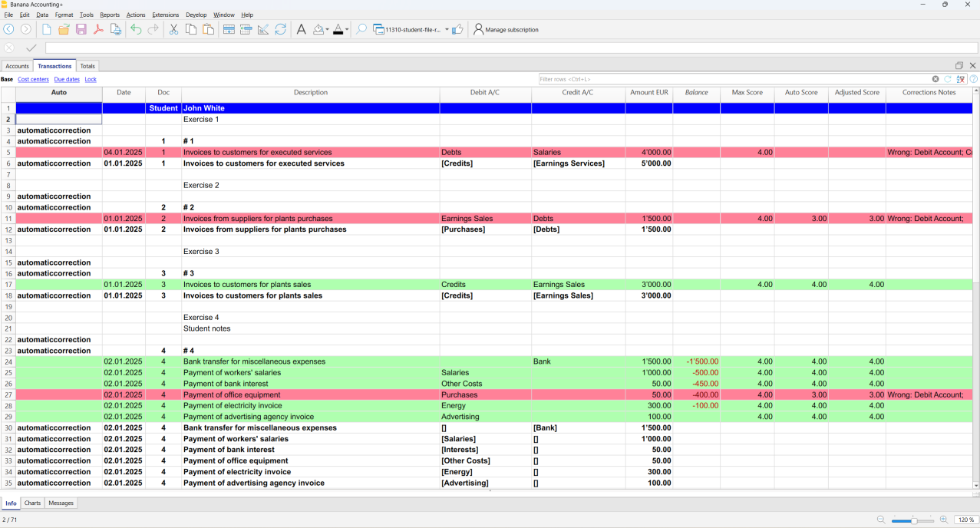Image resolution: width=980 pixels, height=528 pixels.
Task: Open print preview using the printer icon
Action: pos(116,29)
